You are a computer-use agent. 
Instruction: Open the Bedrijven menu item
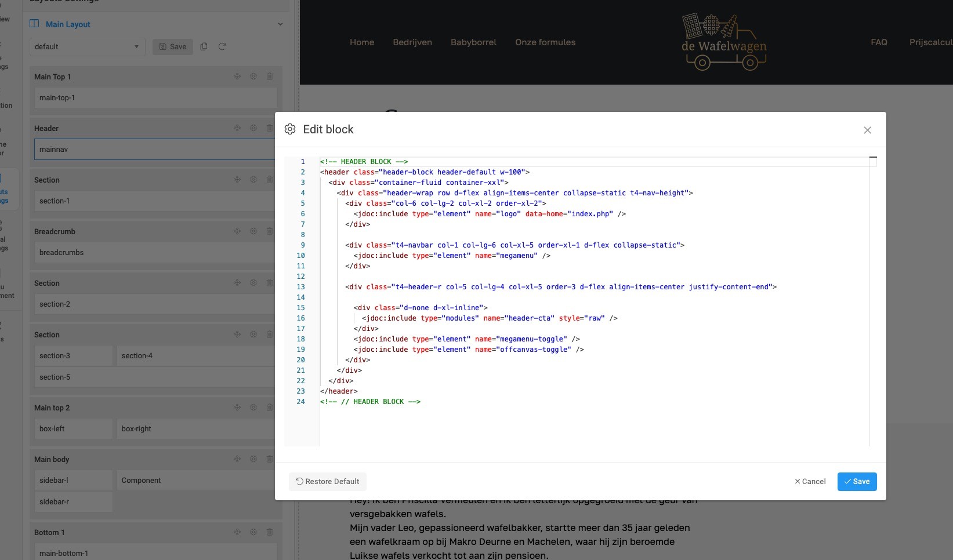tap(412, 42)
